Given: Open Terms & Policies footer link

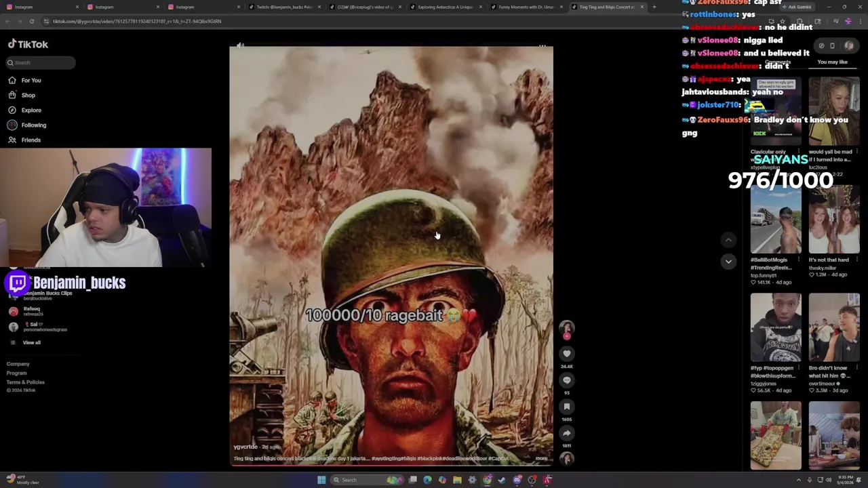Looking at the screenshot, I should 26,382.
